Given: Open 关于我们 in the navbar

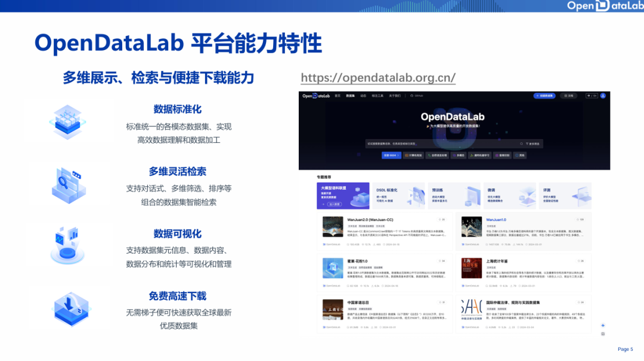Looking at the screenshot, I should [395, 95].
